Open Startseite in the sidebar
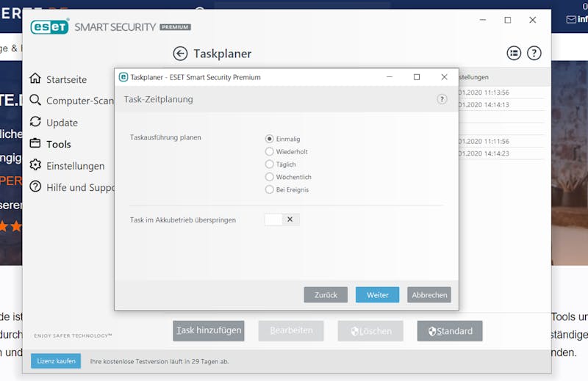 point(66,79)
